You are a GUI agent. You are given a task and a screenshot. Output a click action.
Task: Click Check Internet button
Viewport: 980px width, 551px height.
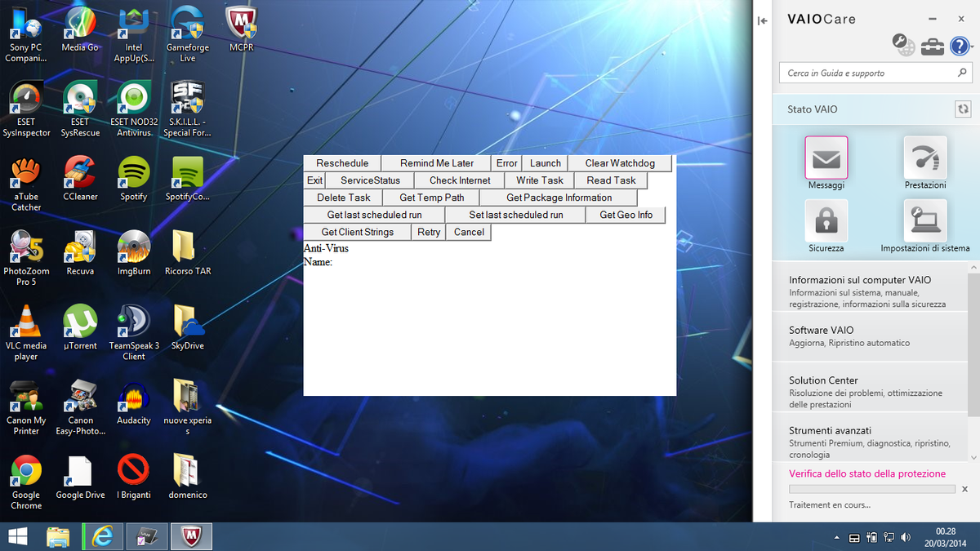(460, 180)
